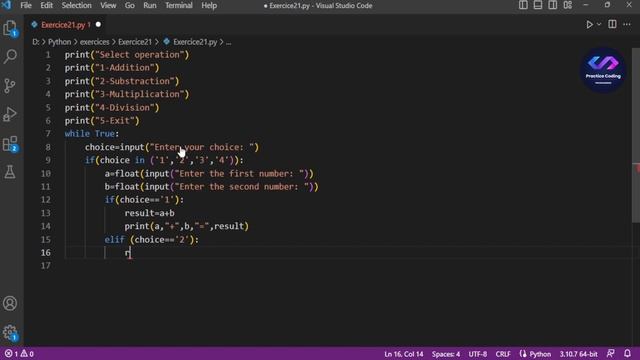Open the Manage gear settings icon
Screen dimensions: 640x360
(10, 333)
